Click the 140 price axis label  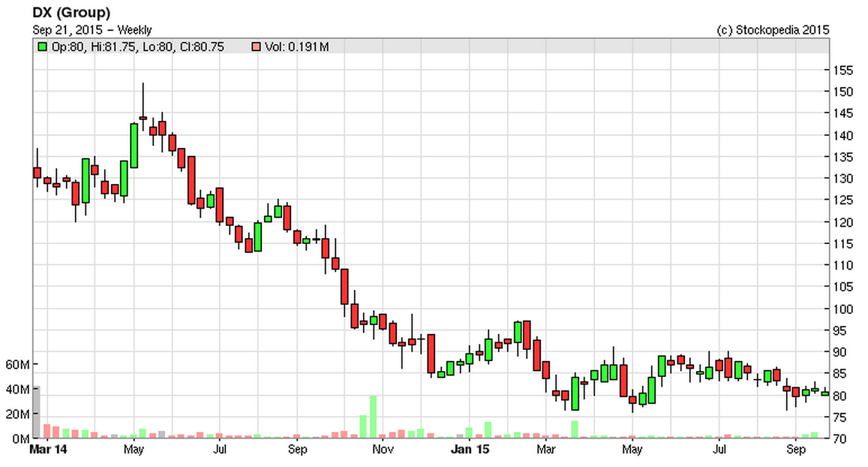point(843,135)
